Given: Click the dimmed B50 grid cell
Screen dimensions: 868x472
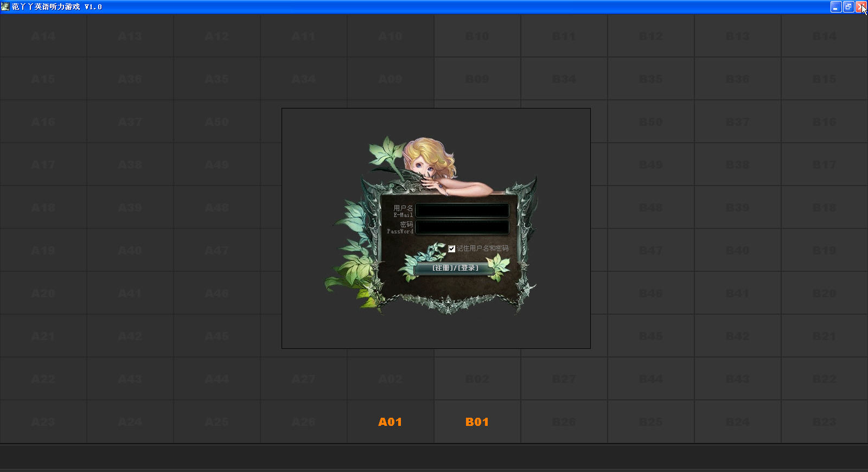Looking at the screenshot, I should pyautogui.click(x=651, y=122).
